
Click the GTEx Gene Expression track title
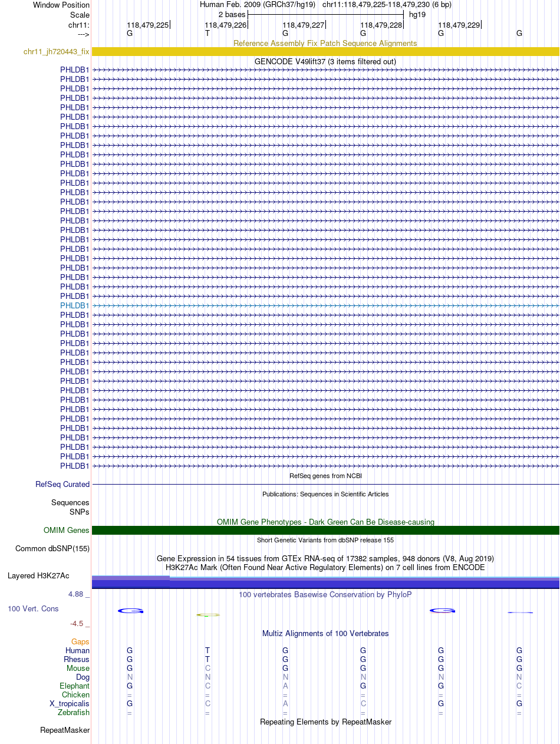[325, 558]
